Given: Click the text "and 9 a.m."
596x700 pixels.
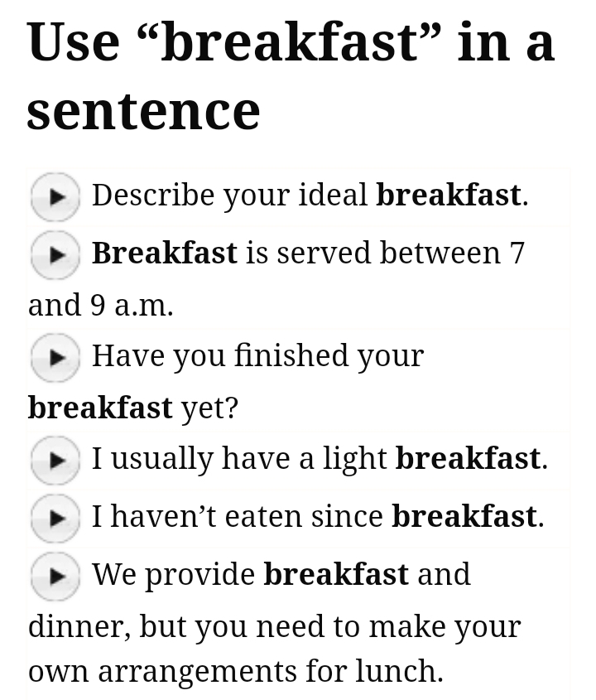Looking at the screenshot, I should point(101,306).
